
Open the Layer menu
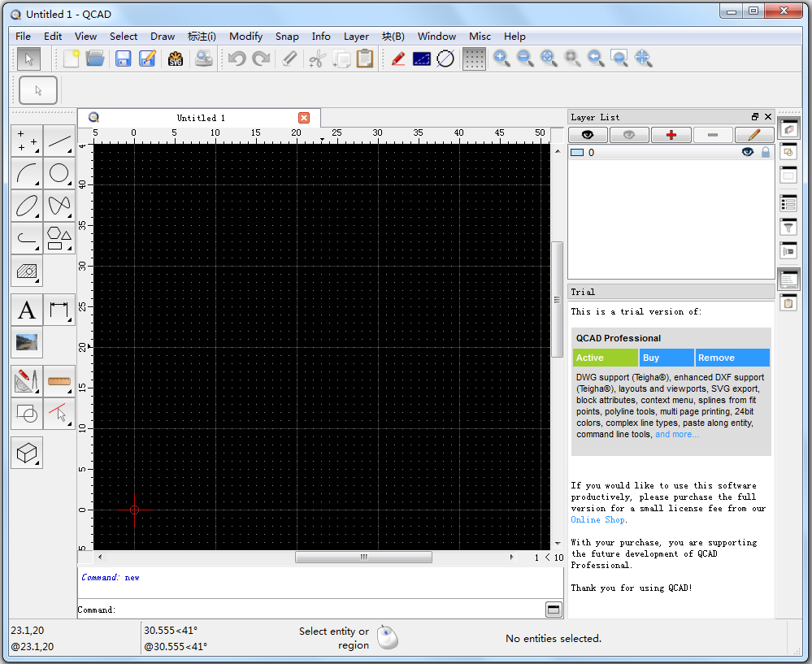(356, 37)
